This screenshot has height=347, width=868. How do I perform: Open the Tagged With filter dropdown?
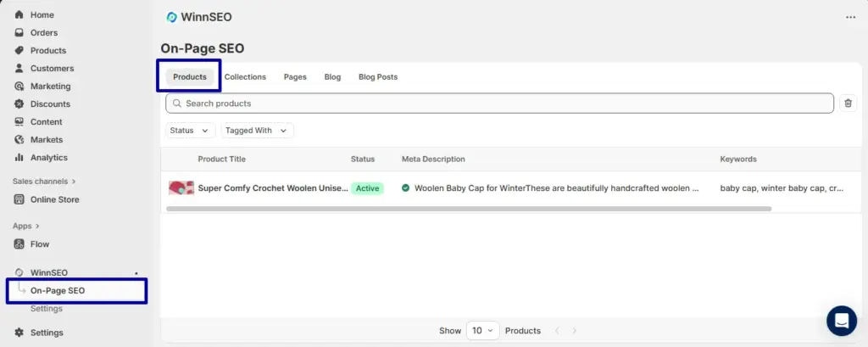(x=258, y=131)
